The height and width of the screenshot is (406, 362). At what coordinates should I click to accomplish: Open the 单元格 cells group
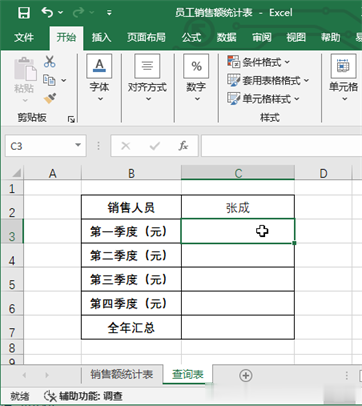pyautogui.click(x=344, y=78)
